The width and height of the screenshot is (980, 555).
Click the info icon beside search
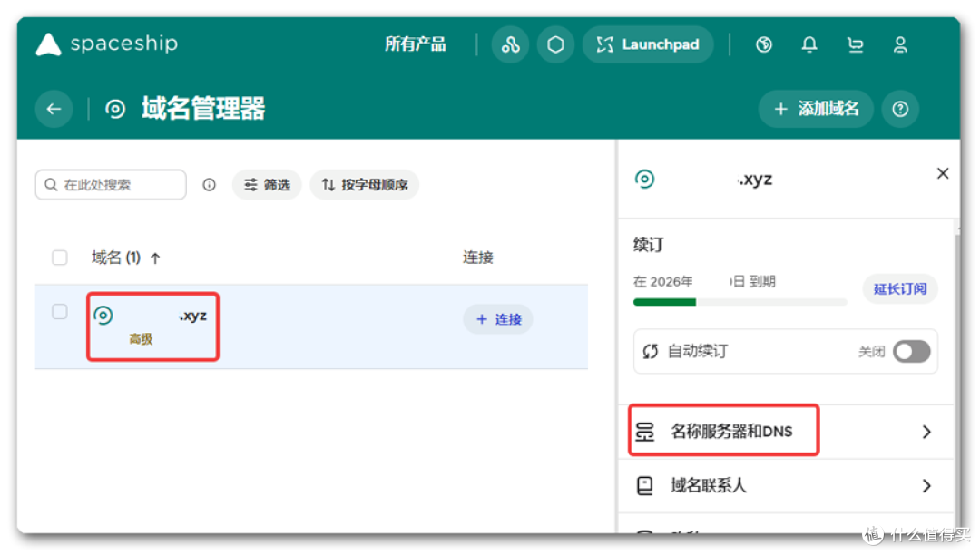(209, 185)
